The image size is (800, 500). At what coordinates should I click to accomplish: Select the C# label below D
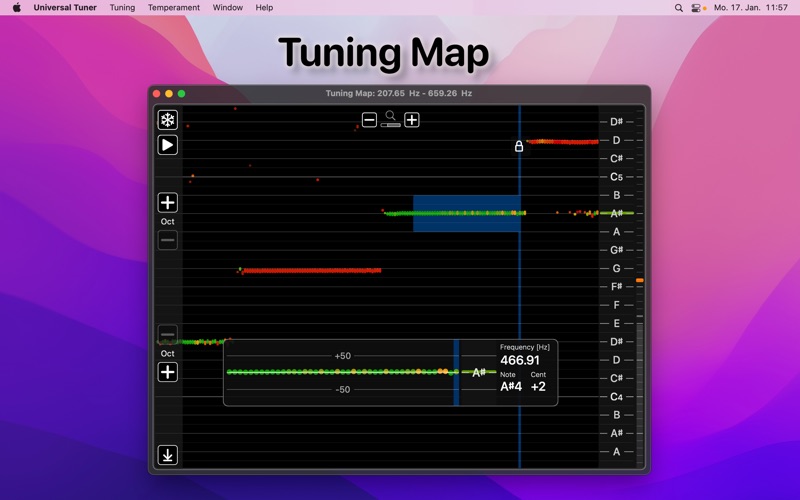(616, 158)
